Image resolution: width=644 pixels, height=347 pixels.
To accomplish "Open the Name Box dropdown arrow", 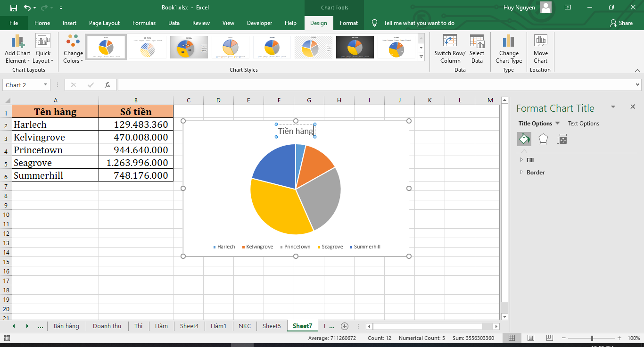I will 46,85.
